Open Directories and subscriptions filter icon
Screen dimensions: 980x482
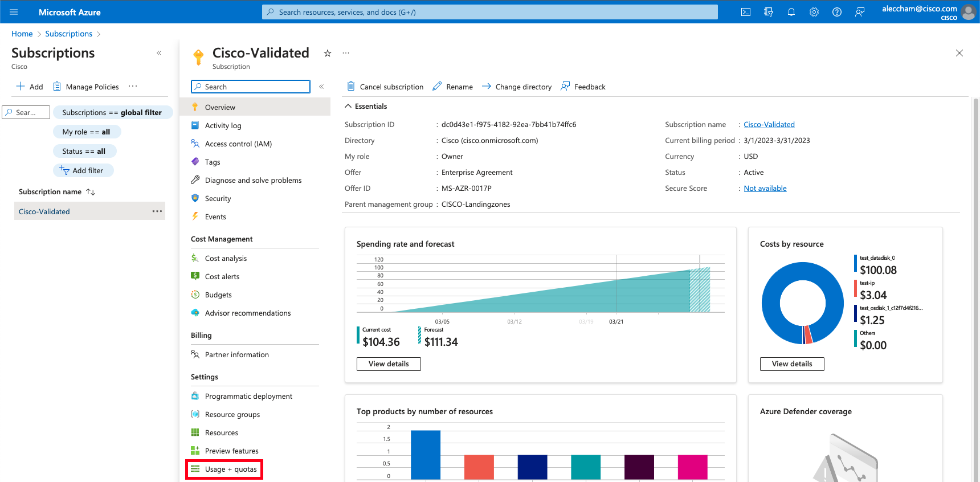point(769,12)
